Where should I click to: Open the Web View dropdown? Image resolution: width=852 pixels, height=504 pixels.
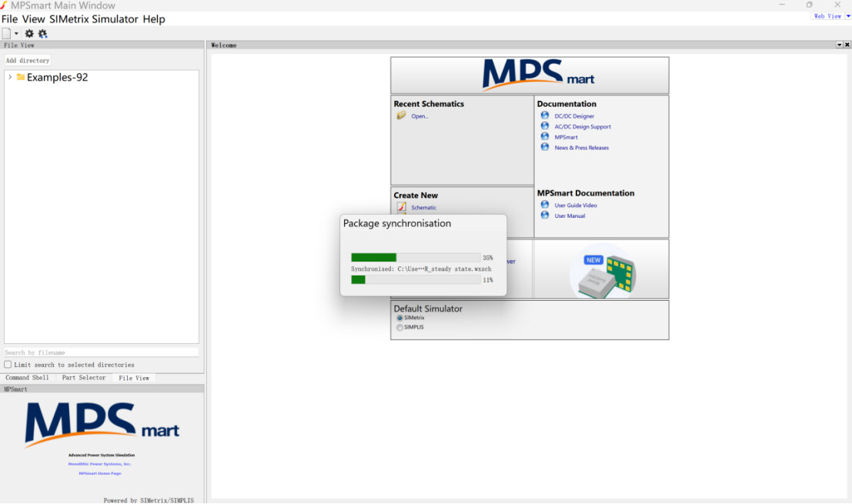tap(848, 15)
